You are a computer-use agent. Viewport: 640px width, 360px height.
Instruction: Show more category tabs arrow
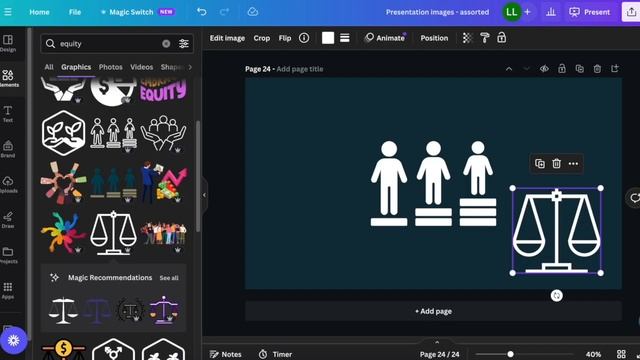(x=190, y=67)
